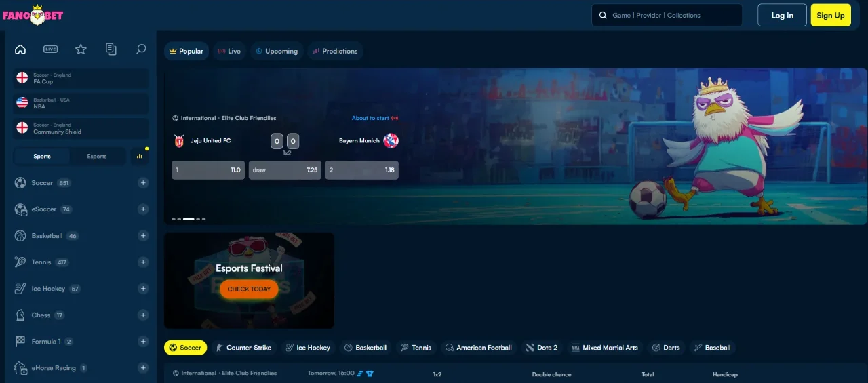
Task: Click the Chess knight icon in sidebar
Action: coord(20,315)
